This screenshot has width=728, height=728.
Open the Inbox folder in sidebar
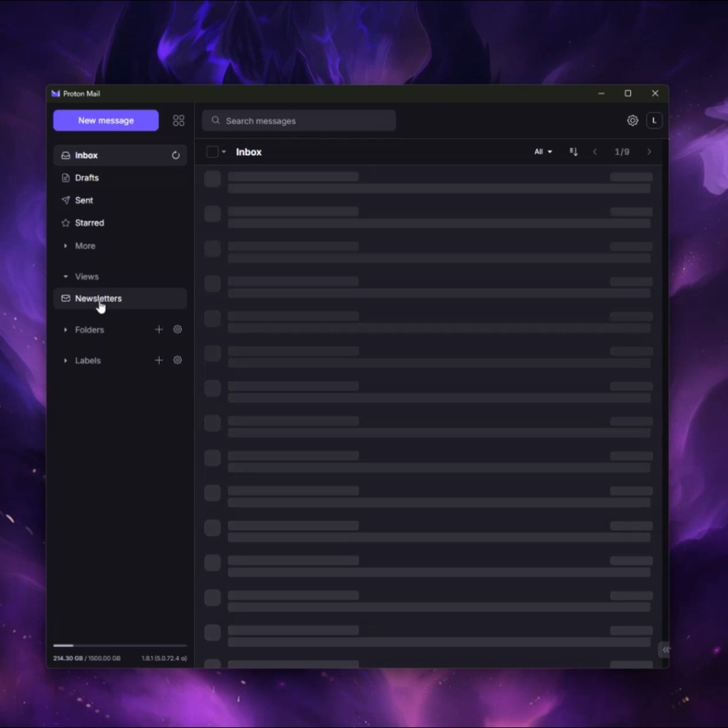[x=120, y=156]
